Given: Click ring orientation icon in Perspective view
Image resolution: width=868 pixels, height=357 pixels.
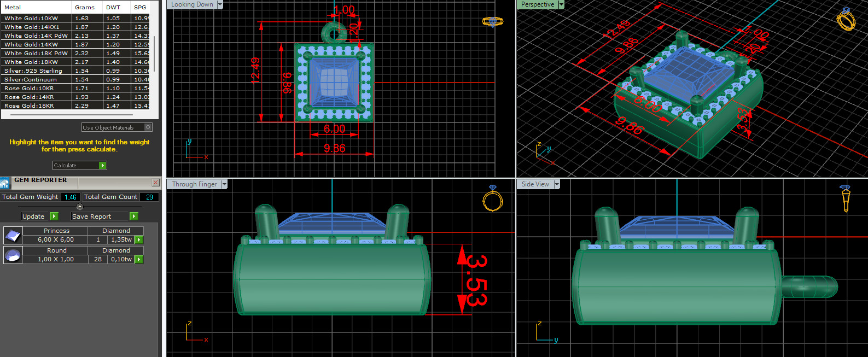Looking at the screenshot, I should tap(846, 20).
